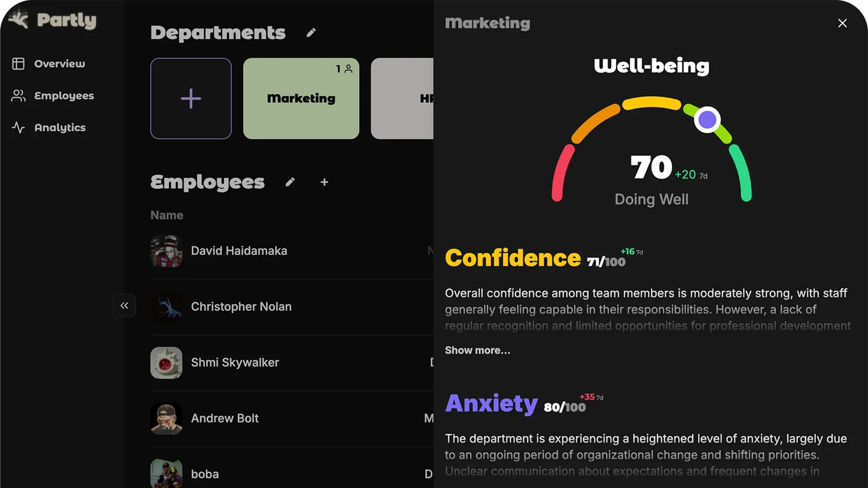
Task: Close the Marketing details panel
Action: click(x=842, y=23)
